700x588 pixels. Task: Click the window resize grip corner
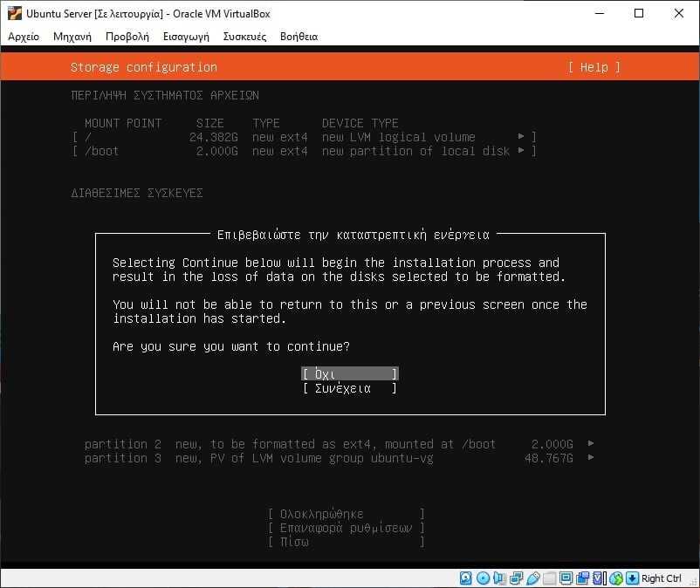pos(694,582)
